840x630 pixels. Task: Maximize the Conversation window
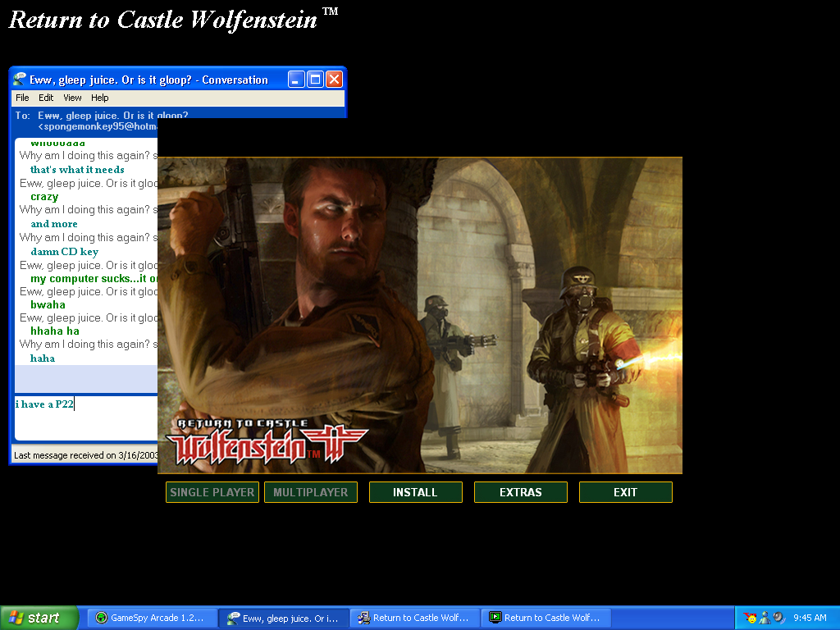(315, 80)
